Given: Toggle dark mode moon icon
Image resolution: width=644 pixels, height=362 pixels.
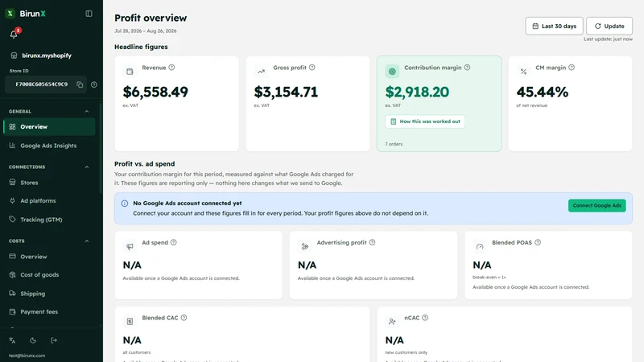Looking at the screenshot, I should coord(33,340).
